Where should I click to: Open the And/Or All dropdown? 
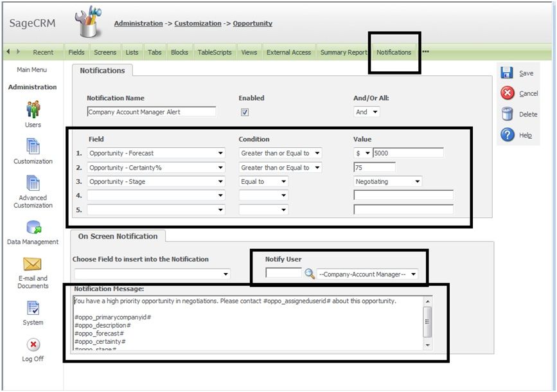click(x=367, y=112)
